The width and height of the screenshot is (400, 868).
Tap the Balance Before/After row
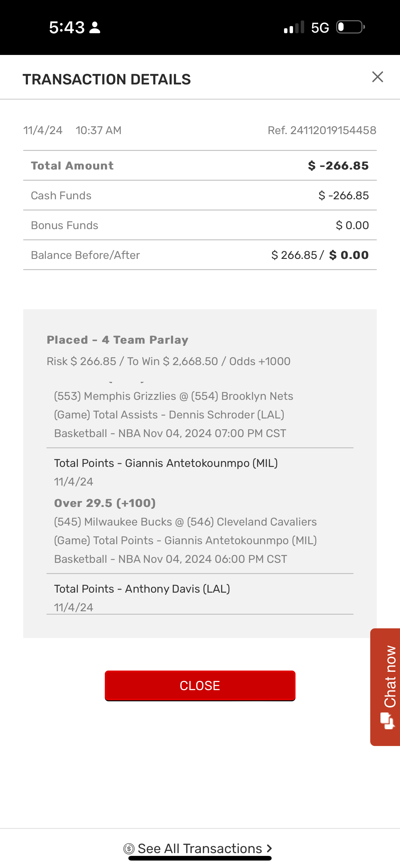pyautogui.click(x=200, y=255)
